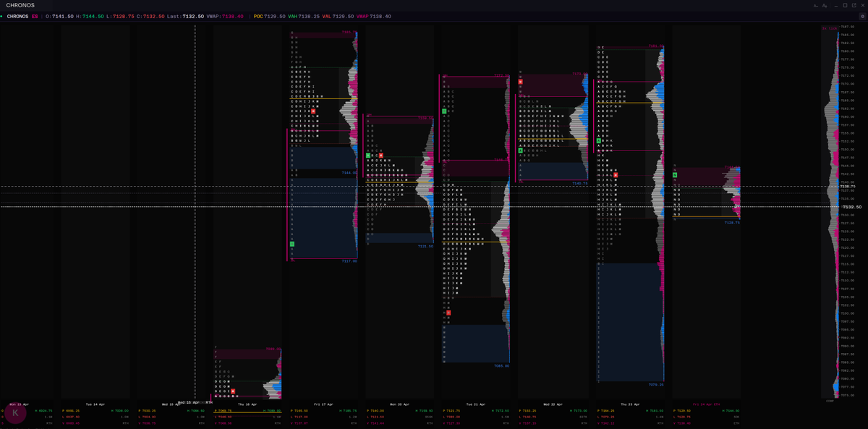This screenshot has height=429, width=868.
Task: Select the Tue 14 Apr session date label
Action: pyautogui.click(x=95, y=404)
